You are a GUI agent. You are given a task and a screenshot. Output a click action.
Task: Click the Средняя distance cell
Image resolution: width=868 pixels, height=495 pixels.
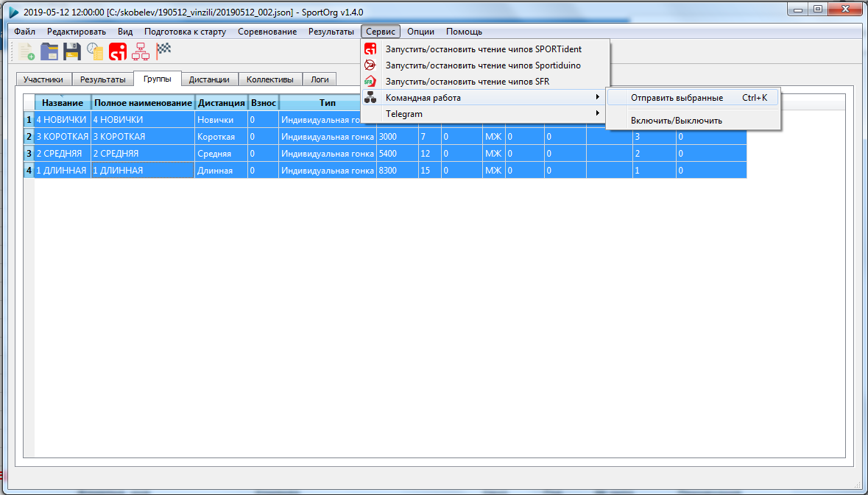[x=222, y=153]
